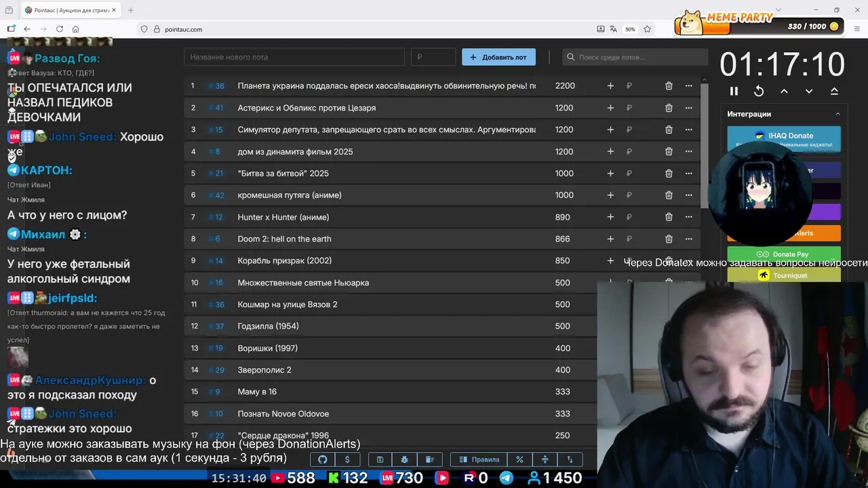Click ruble icon on Планета украина row
Image resolution: width=868 pixels, height=488 pixels.
click(629, 86)
